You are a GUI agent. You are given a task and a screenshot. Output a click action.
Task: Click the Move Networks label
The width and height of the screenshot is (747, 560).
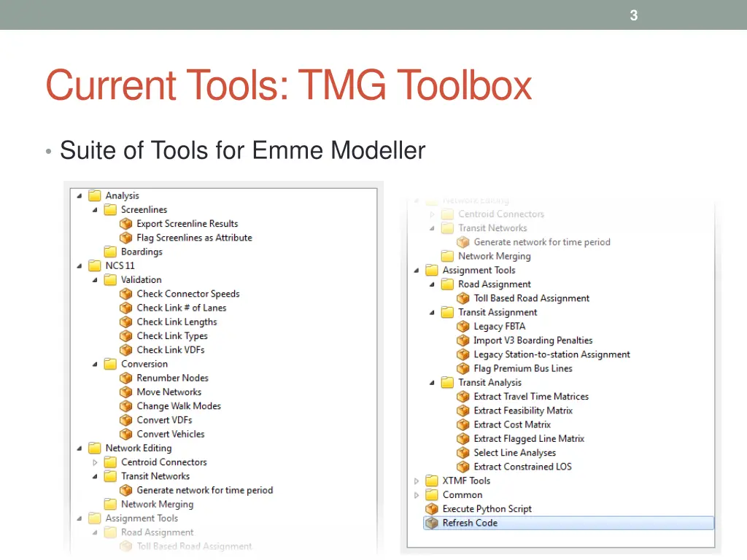[169, 392]
